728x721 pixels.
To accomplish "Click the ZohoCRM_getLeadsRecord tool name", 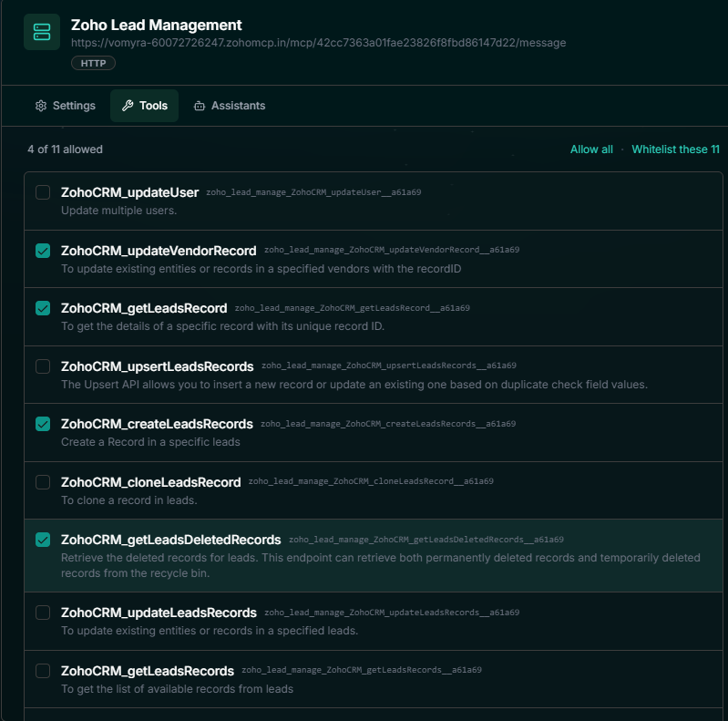I will (x=144, y=308).
